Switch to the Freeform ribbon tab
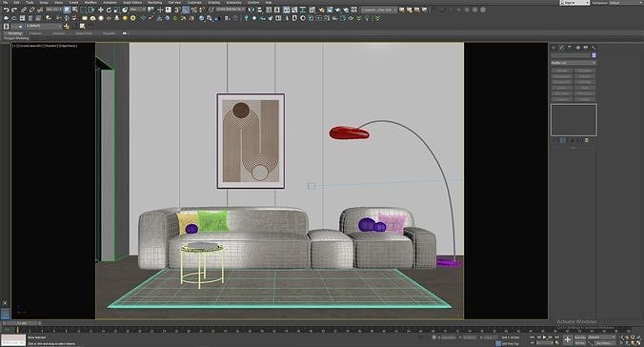The image size is (644, 347). (x=35, y=33)
